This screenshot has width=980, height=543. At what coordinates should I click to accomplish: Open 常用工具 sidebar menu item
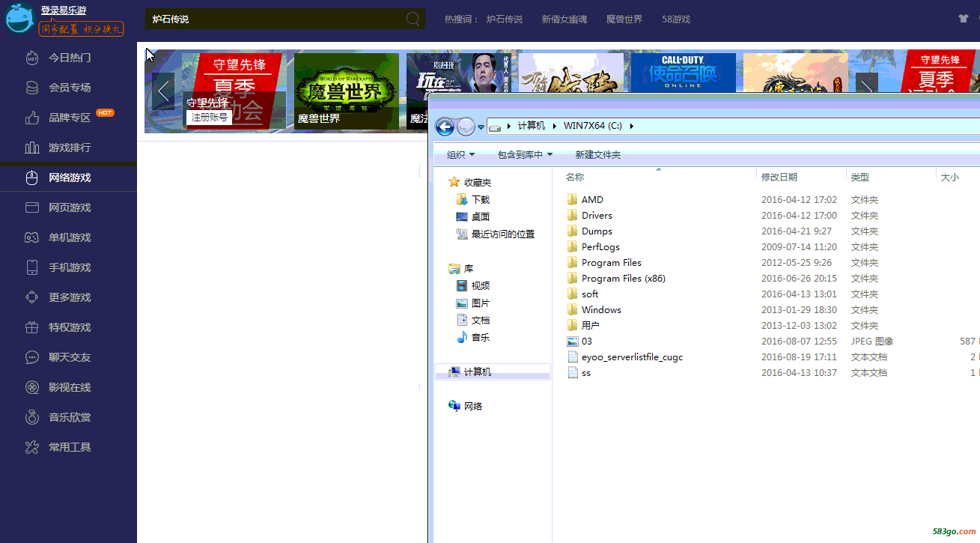pyautogui.click(x=68, y=447)
